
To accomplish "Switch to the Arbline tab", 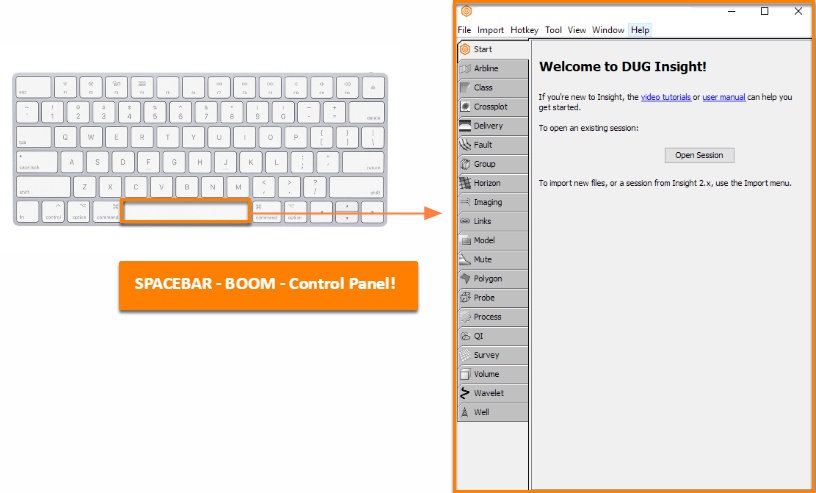I will click(493, 69).
